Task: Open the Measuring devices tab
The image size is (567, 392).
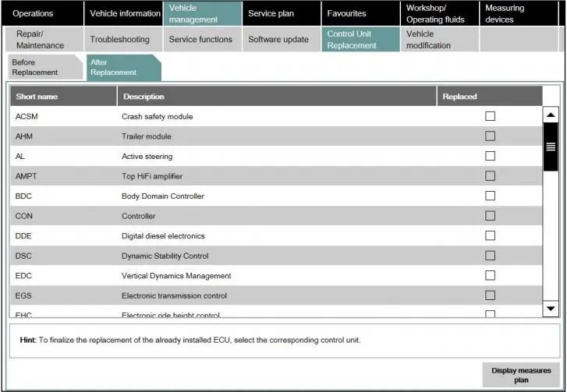Action: (x=519, y=13)
